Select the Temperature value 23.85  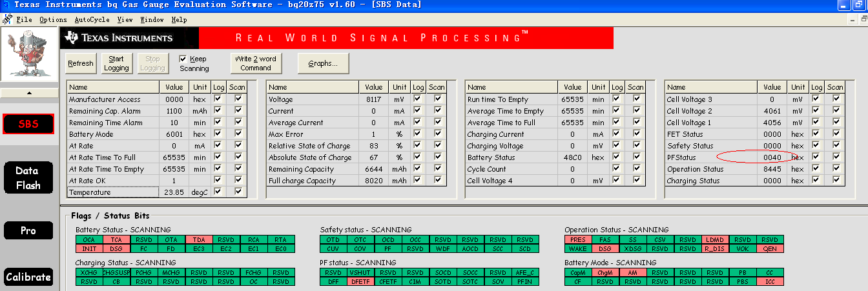(174, 192)
